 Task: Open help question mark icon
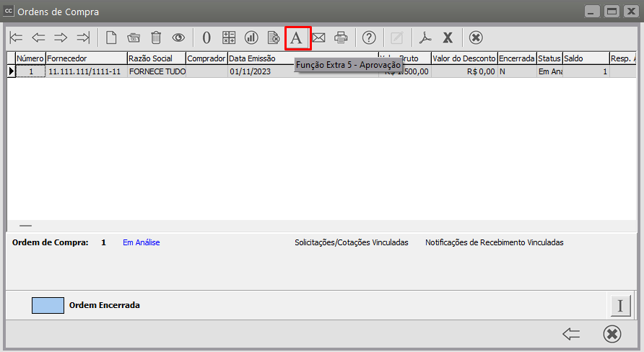(369, 38)
